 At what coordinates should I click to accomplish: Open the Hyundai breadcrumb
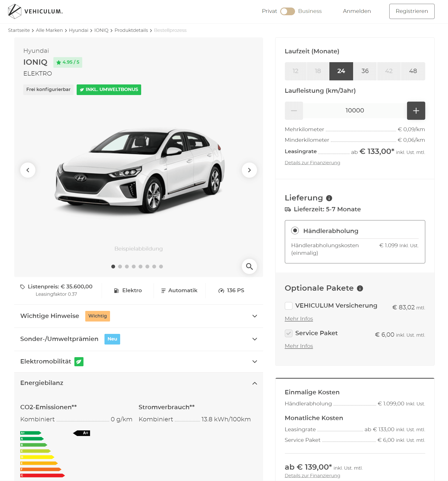click(x=79, y=30)
